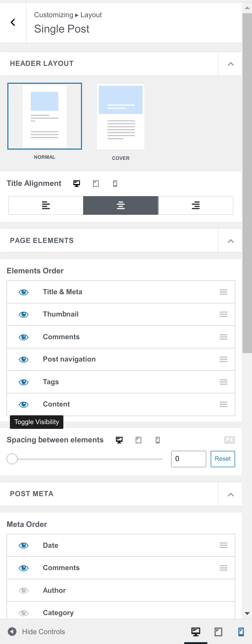The image size is (252, 644).
Task: Select right title alignment
Action: pos(196,205)
